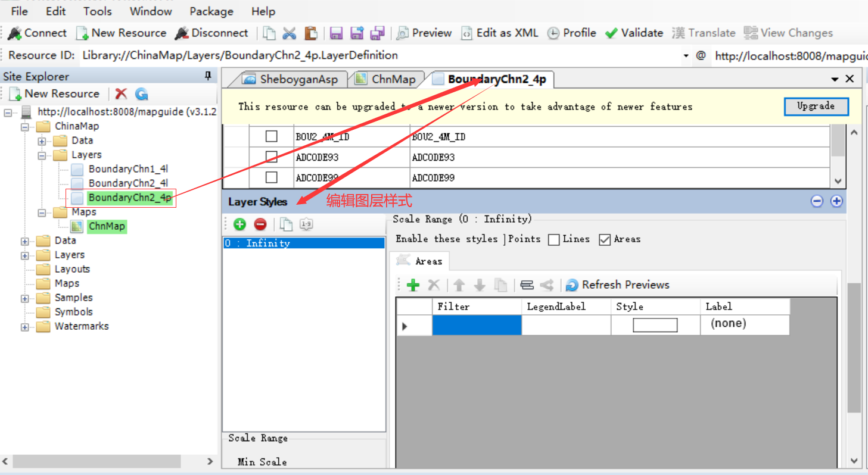The width and height of the screenshot is (868, 475).
Task: Click the Disconnect toolbar button
Action: tap(211, 33)
